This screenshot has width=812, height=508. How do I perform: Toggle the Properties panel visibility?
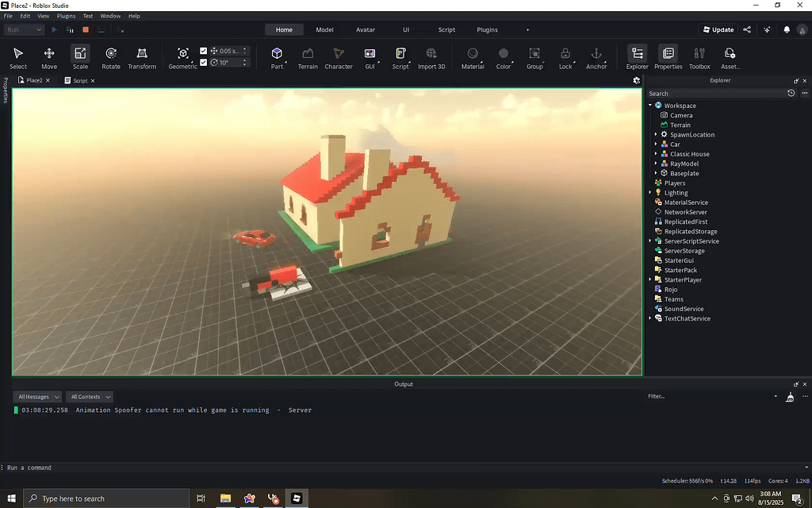(668, 56)
